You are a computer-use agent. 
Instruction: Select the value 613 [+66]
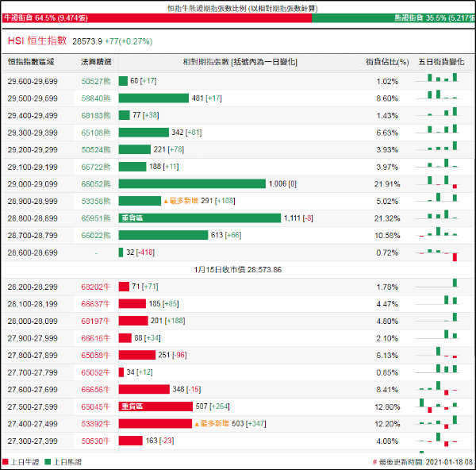[x=226, y=235]
